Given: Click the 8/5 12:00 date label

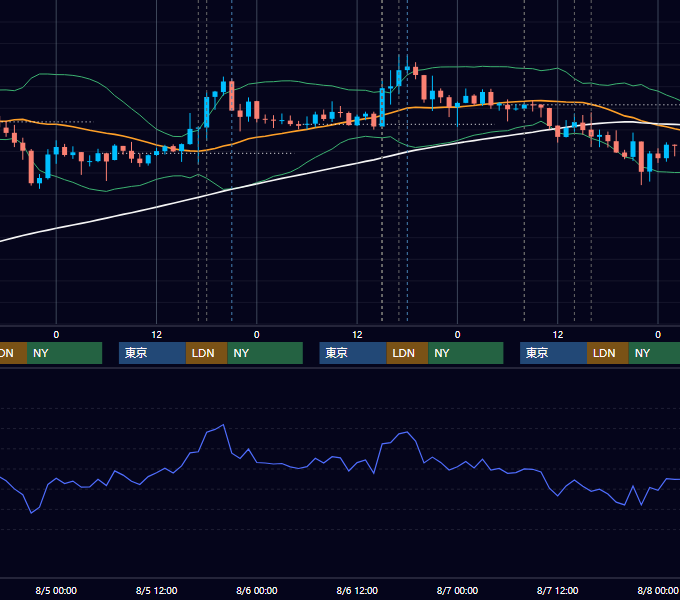Looking at the screenshot, I should click(x=156, y=590).
